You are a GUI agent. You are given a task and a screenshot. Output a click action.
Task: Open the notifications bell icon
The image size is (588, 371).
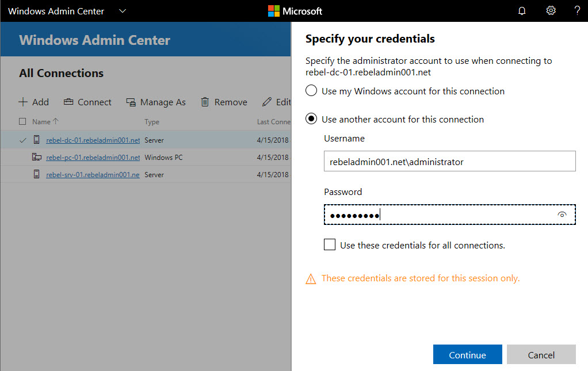522,11
